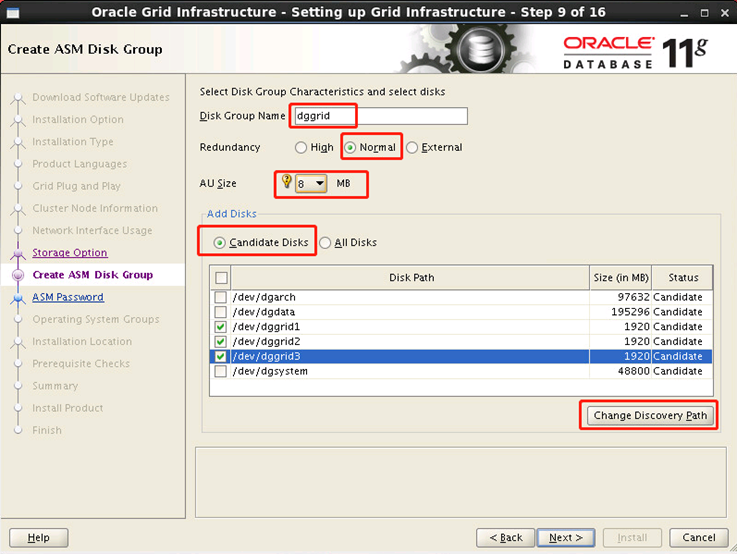Image resolution: width=737 pixels, height=554 pixels.
Task: Check the /dev/dgsystem disk checkbox
Action: pos(220,371)
